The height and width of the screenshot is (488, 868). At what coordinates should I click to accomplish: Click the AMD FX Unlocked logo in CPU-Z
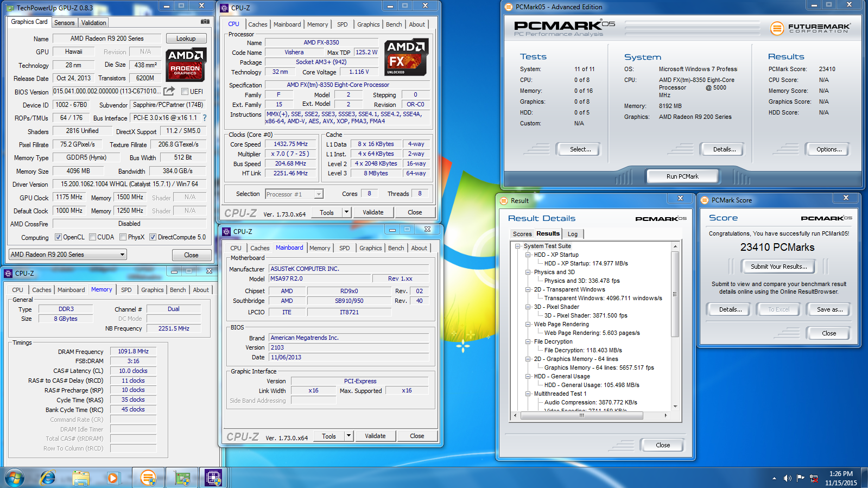pos(407,57)
